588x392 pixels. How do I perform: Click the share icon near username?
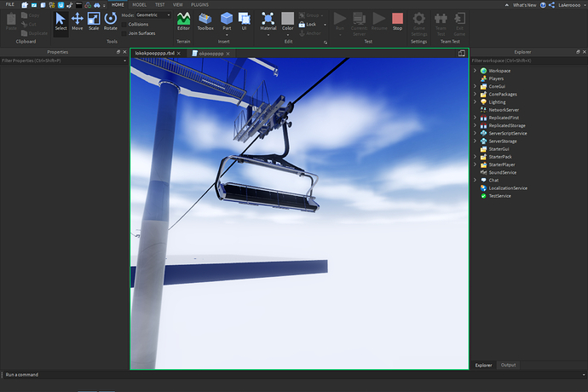pyautogui.click(x=551, y=5)
